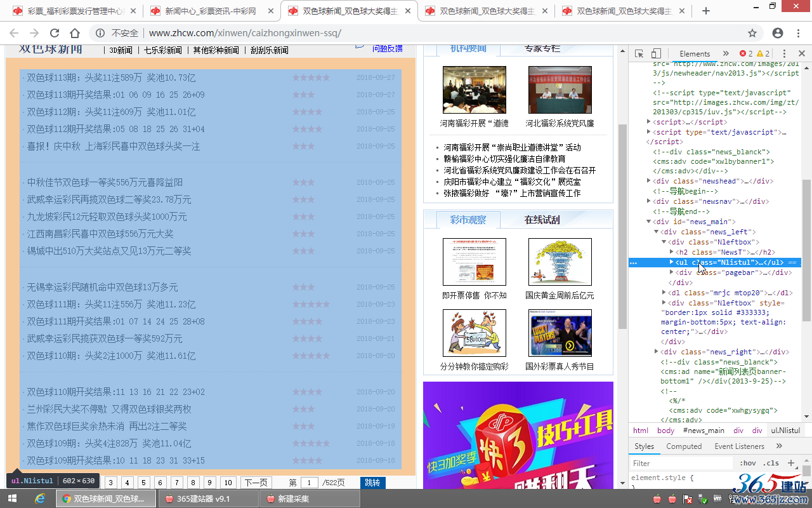Screen dimensions: 812x508
Task: Close the DevTools panel with X
Action: pos(801,54)
